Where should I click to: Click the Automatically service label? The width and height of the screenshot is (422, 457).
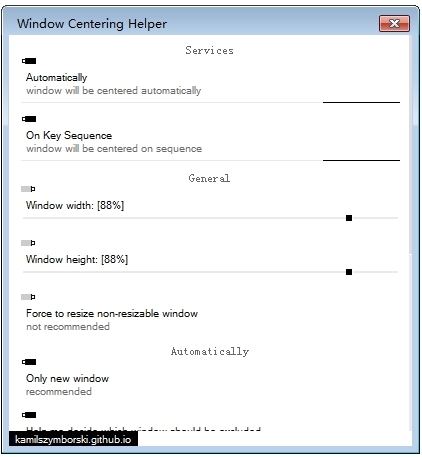(57, 77)
